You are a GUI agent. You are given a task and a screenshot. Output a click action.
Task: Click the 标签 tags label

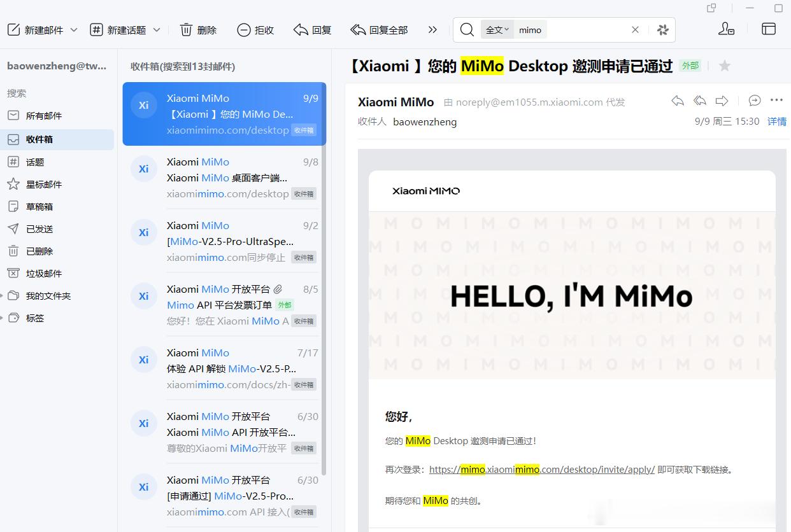[x=35, y=318]
